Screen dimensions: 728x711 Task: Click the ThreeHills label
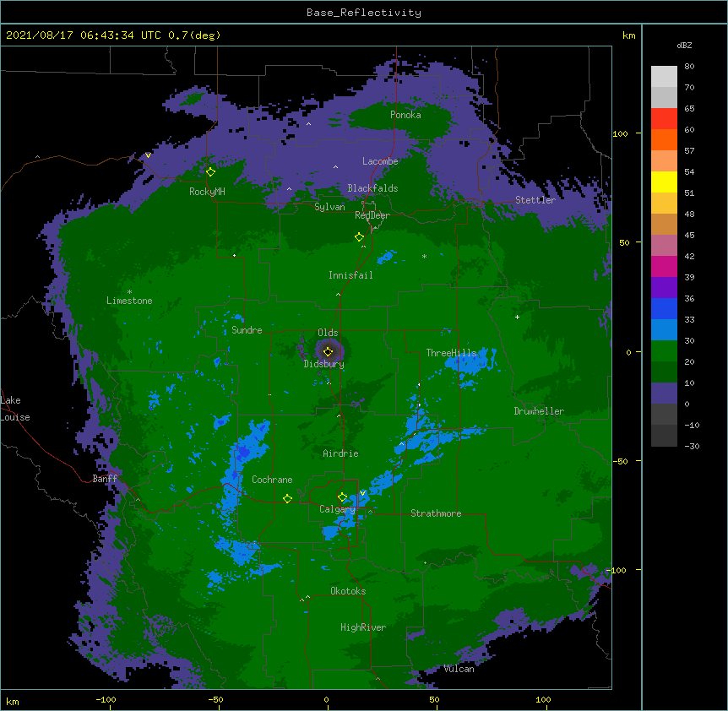(x=451, y=353)
